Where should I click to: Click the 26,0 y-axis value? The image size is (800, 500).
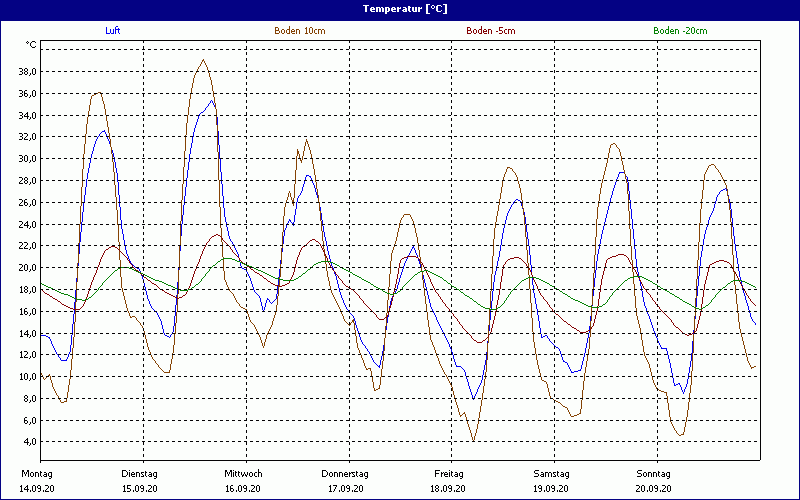tap(27, 203)
